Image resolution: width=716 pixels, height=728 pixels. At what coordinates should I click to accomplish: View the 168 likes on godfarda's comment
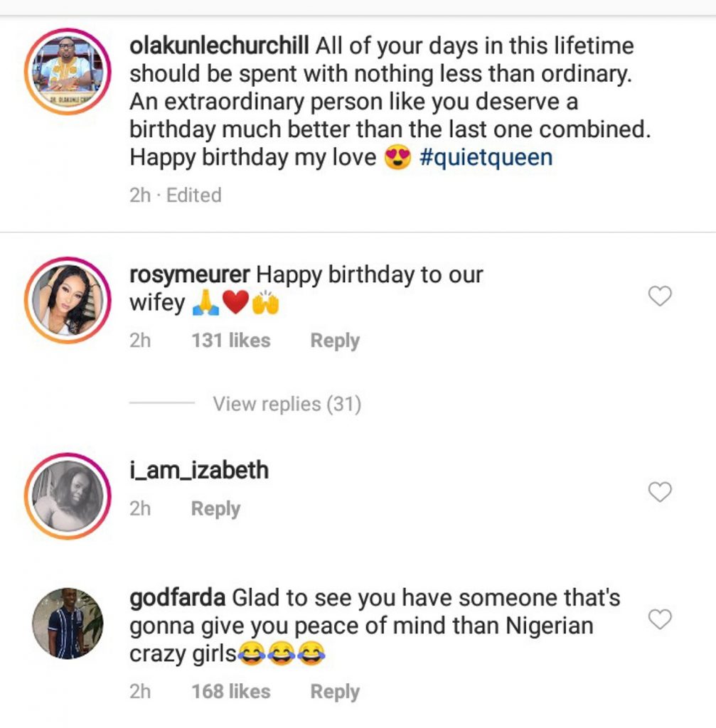coord(230,692)
